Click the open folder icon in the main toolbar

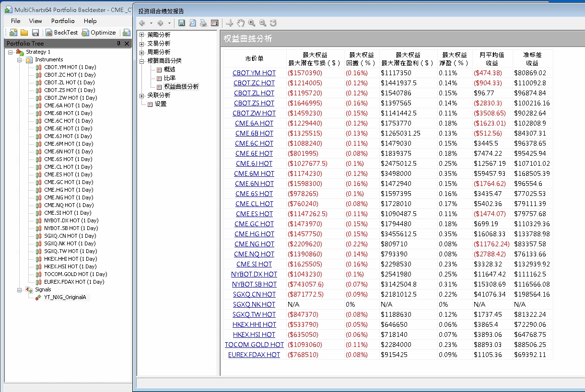point(24,33)
